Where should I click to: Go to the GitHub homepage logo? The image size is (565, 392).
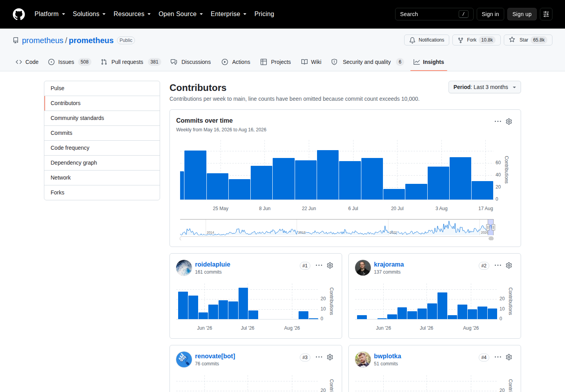[x=19, y=14]
